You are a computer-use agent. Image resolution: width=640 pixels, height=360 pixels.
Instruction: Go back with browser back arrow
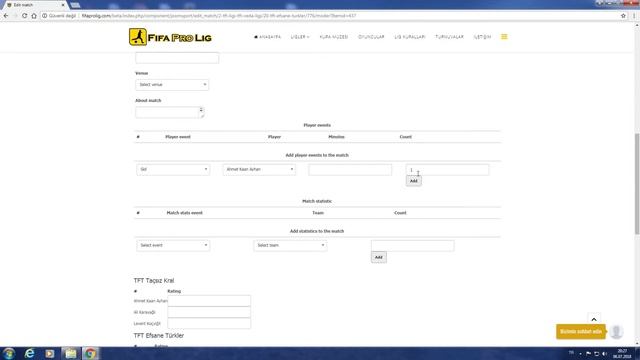point(6,16)
